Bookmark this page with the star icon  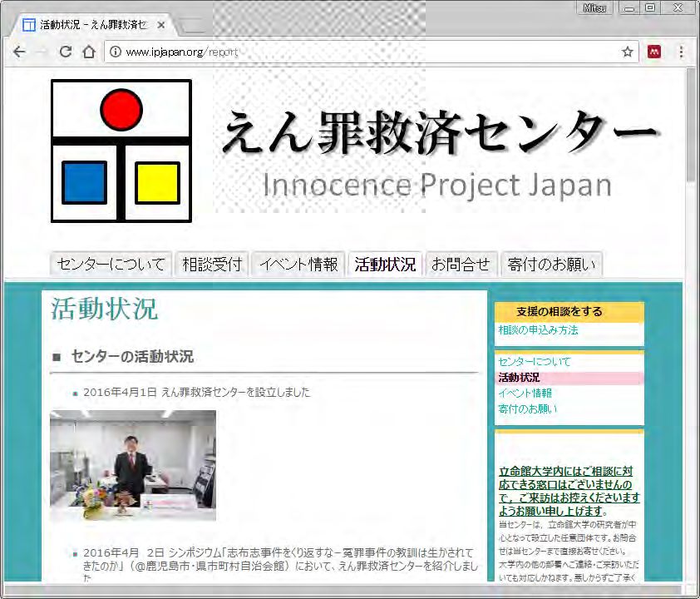point(627,52)
